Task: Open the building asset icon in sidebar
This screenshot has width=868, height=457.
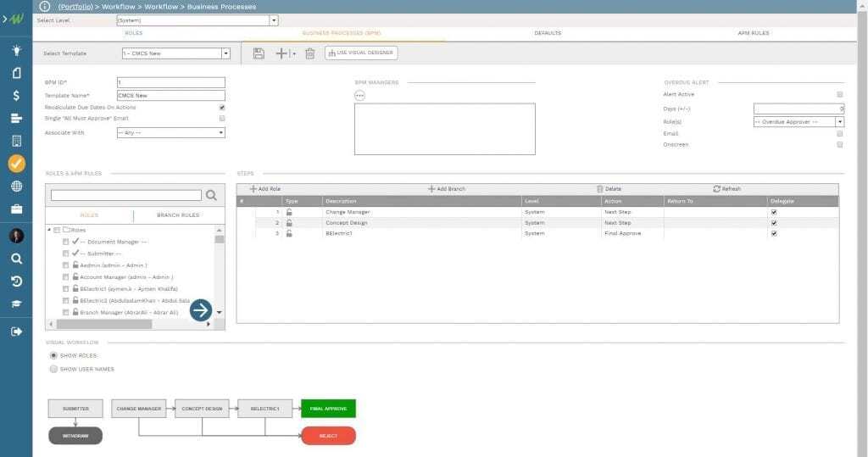Action: pyautogui.click(x=17, y=141)
